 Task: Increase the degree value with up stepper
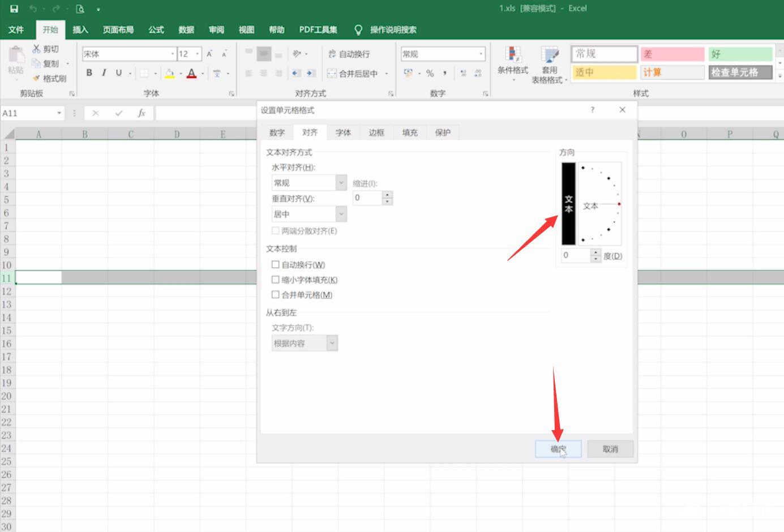596,252
